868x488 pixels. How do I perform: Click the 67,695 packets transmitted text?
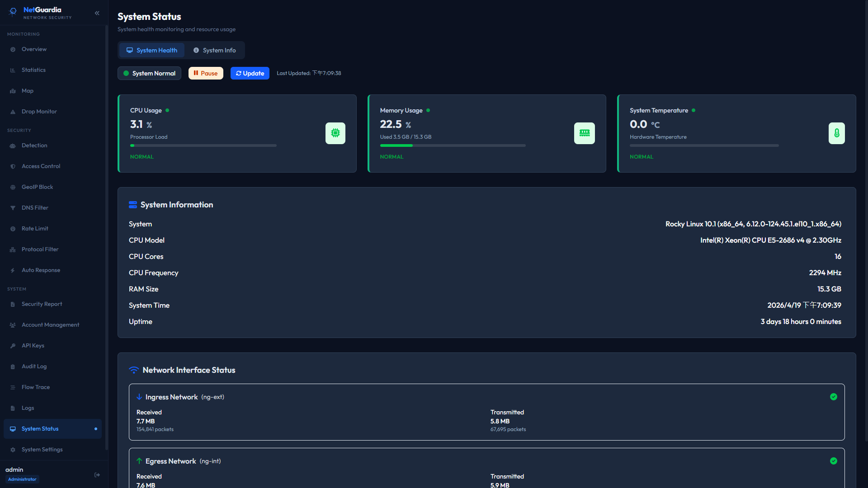508,429
